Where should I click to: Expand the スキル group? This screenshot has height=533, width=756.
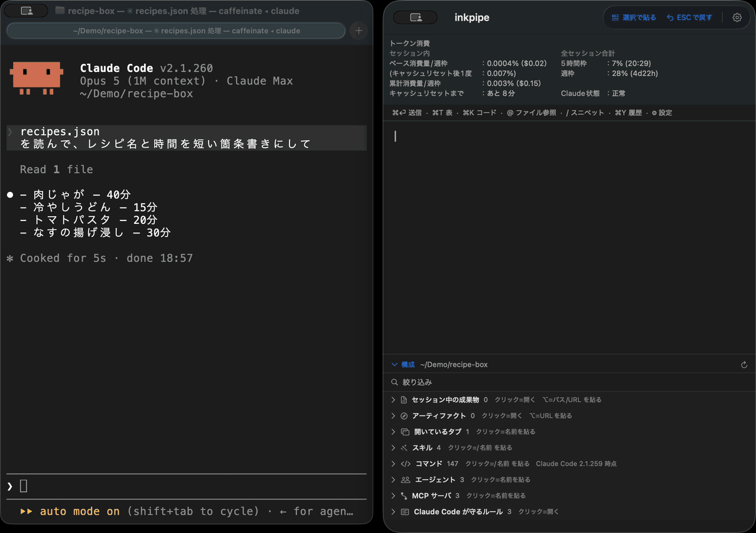(393, 448)
